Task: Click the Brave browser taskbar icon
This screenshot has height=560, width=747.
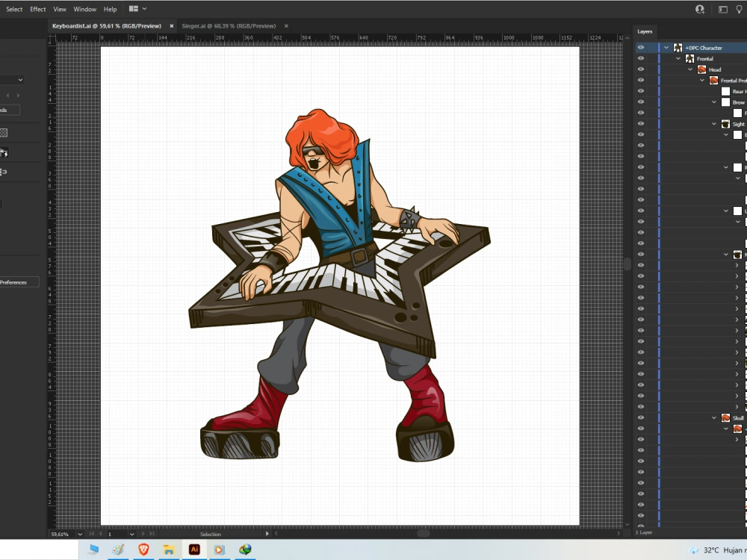Action: pyautogui.click(x=143, y=550)
